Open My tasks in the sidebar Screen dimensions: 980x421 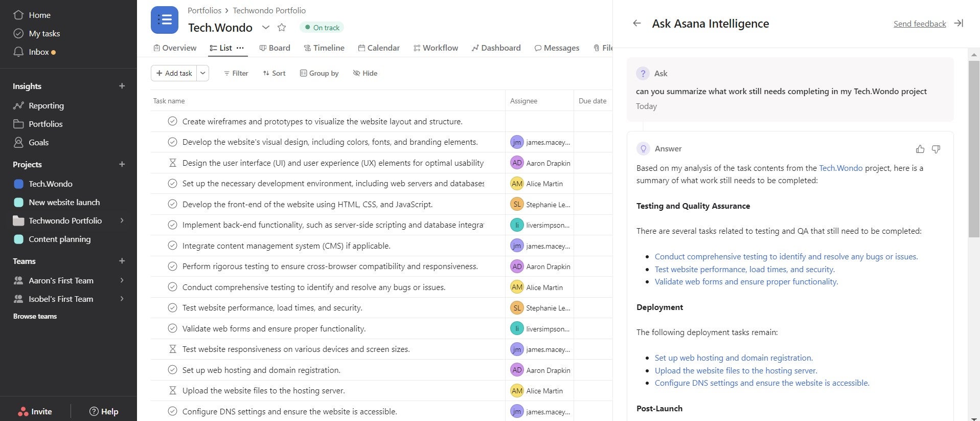37,33
